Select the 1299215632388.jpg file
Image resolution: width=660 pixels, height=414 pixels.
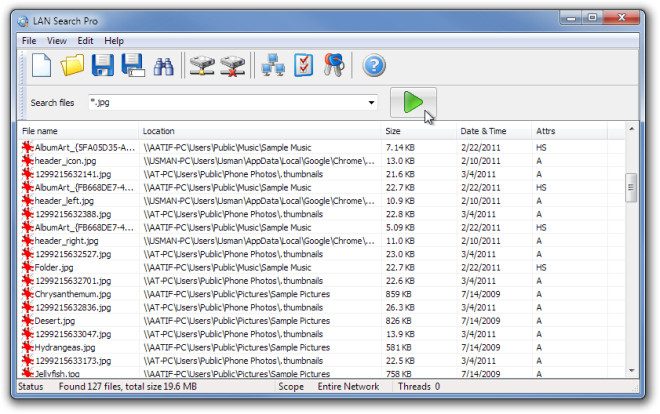coord(73,214)
